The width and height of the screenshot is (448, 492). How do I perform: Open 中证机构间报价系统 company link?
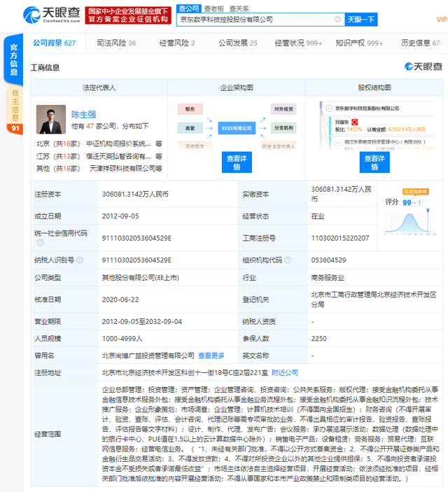click(118, 143)
